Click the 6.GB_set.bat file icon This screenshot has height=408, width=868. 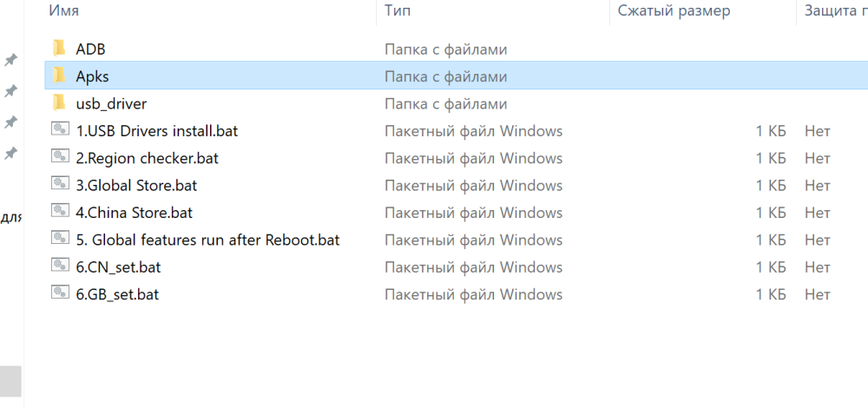60,293
